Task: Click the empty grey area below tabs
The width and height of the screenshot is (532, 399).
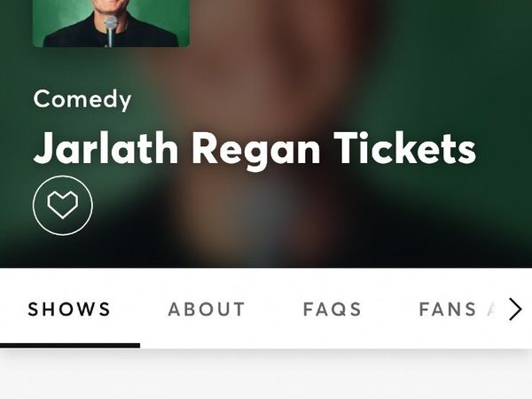Action: tap(266, 375)
